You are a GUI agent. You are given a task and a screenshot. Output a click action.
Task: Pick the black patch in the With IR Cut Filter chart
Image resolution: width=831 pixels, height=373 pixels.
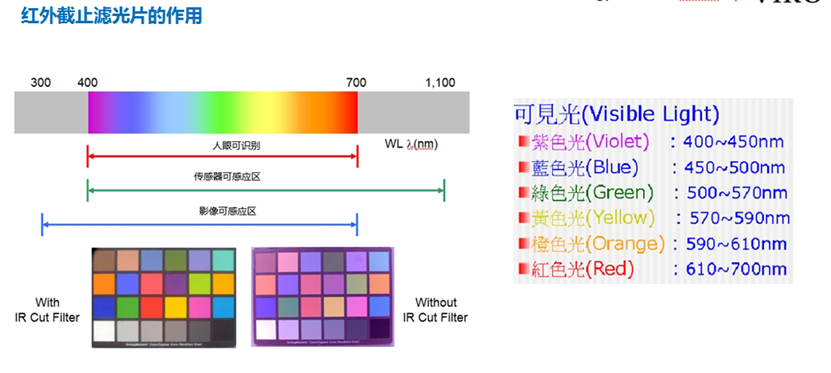pyautogui.click(x=223, y=331)
